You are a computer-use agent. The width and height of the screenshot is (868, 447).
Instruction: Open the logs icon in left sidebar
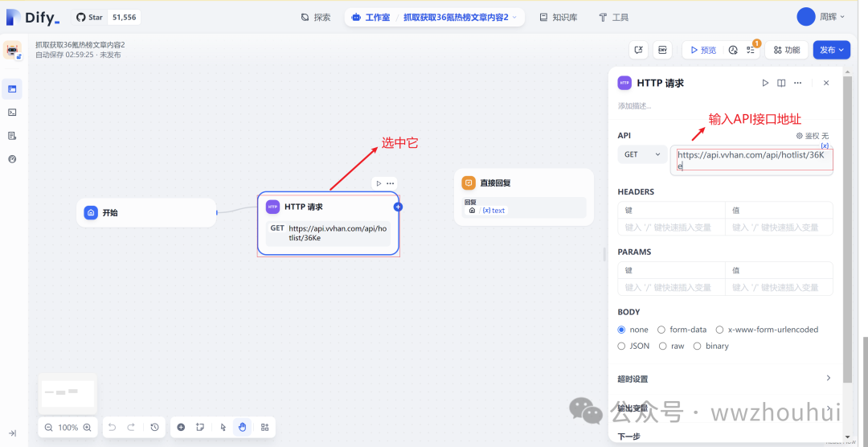(x=12, y=136)
